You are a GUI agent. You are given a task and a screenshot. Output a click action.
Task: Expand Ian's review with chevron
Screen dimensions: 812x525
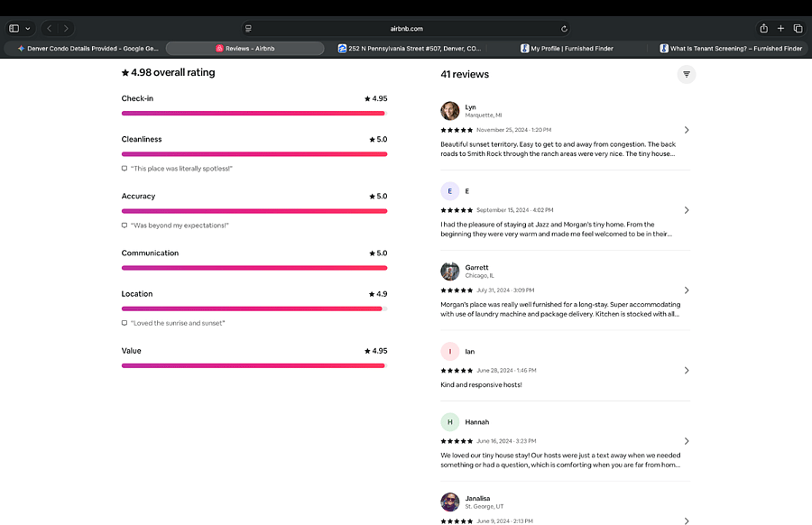687,371
